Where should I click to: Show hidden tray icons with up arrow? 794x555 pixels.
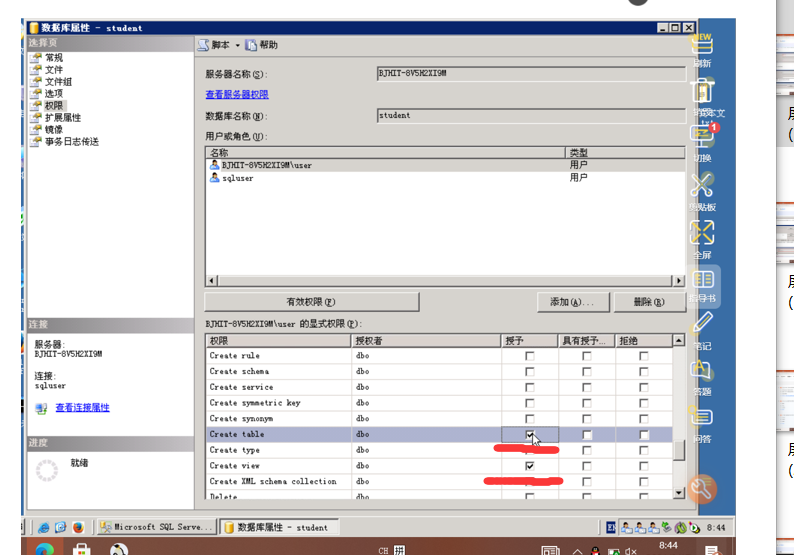tap(577, 551)
